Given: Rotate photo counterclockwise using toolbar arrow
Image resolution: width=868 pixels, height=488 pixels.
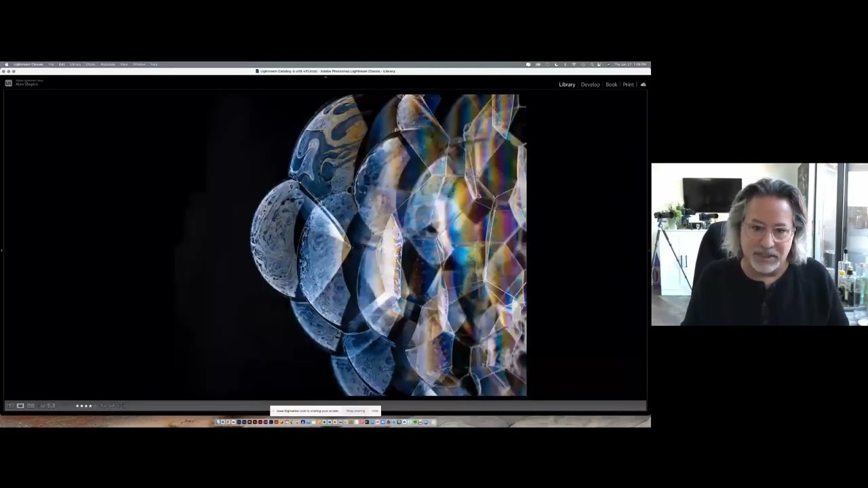Looking at the screenshot, I should 103,406.
